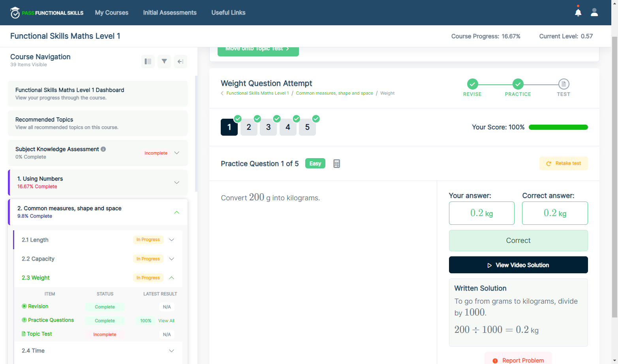Image resolution: width=618 pixels, height=364 pixels.
Task: Collapse 2. Common measures, shape and space
Action: click(177, 212)
